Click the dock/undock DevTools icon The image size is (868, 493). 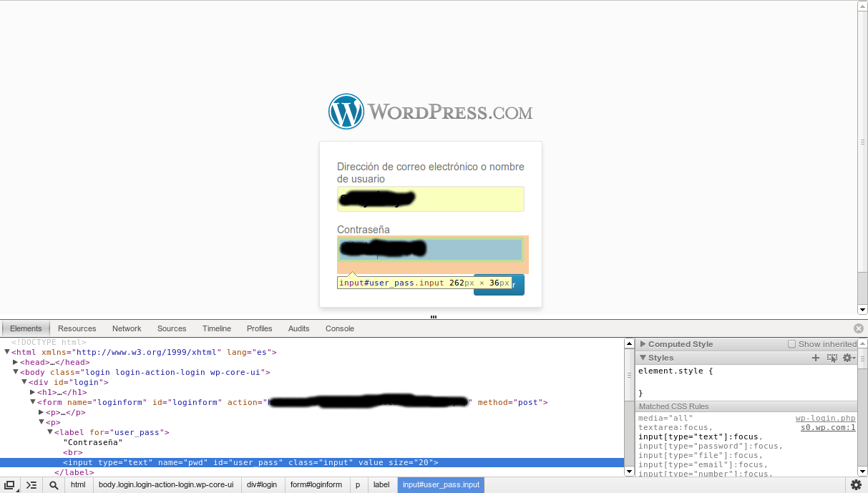(x=10, y=485)
